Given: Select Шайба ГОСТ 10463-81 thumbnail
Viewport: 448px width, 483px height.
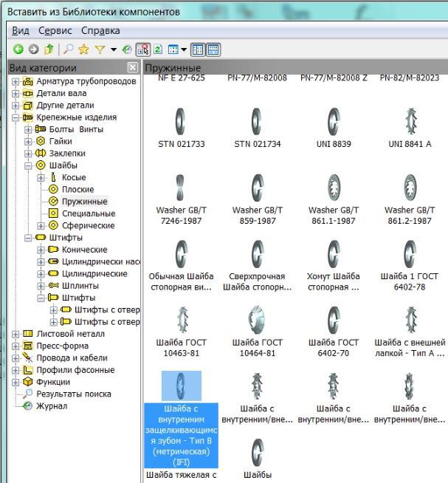Looking at the screenshot, I should point(182,321).
